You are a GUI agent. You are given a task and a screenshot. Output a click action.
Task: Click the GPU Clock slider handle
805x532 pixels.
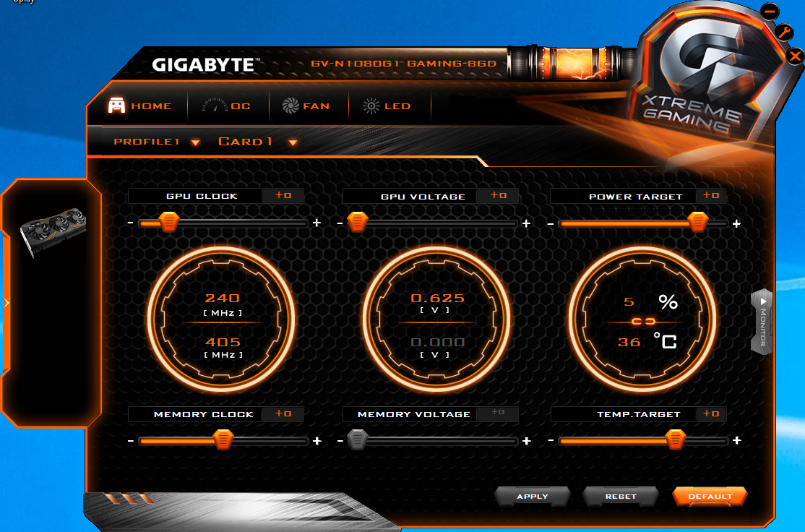[x=169, y=223]
